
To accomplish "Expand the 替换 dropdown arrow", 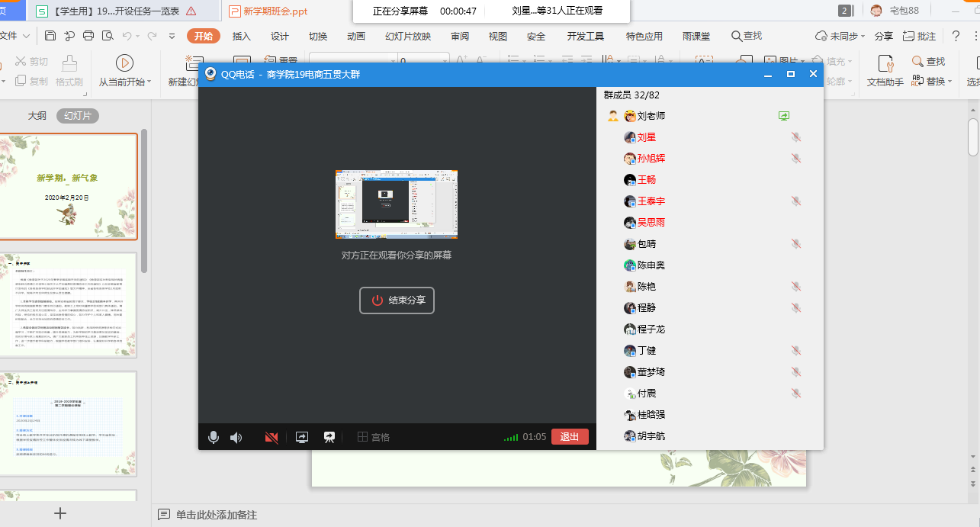I will [950, 82].
